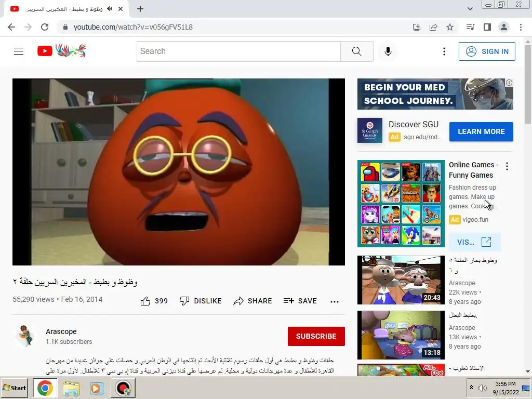Click the address bar URL

(133, 27)
